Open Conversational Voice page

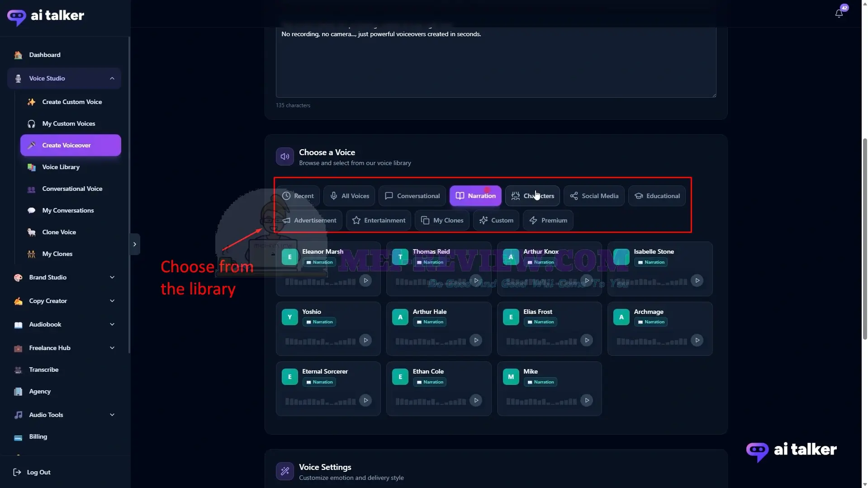(71, 189)
